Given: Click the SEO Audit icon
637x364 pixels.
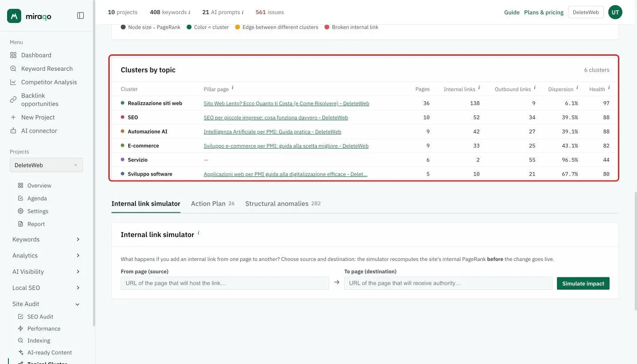Looking at the screenshot, I should 20,317.
